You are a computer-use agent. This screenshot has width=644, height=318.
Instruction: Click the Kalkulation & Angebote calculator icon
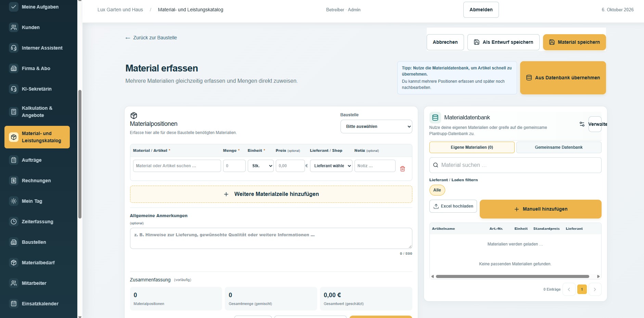pyautogui.click(x=14, y=112)
